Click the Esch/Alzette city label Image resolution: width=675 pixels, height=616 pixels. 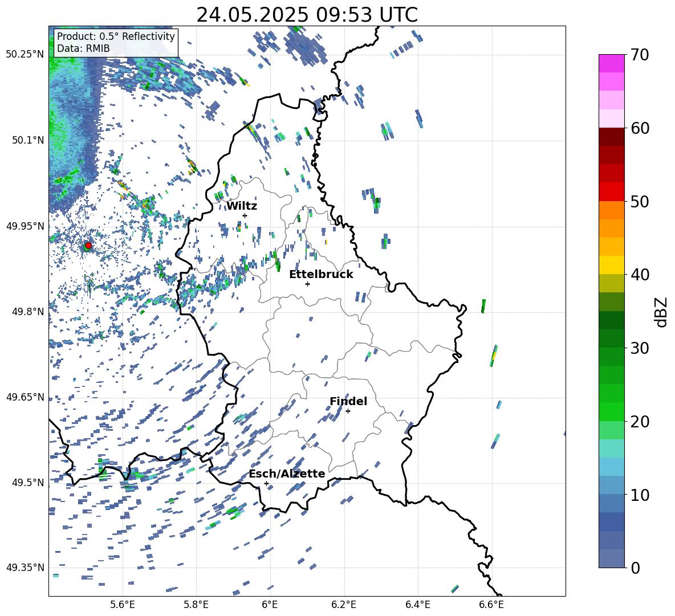pos(287,474)
